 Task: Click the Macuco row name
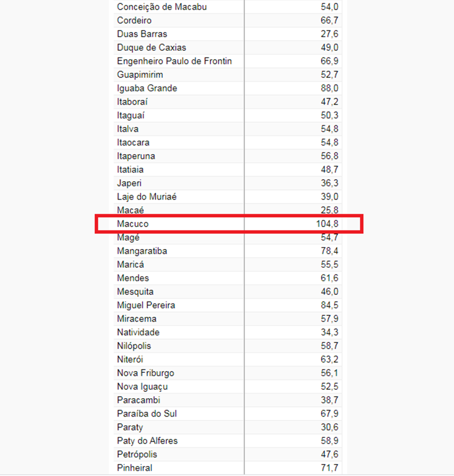tap(133, 224)
